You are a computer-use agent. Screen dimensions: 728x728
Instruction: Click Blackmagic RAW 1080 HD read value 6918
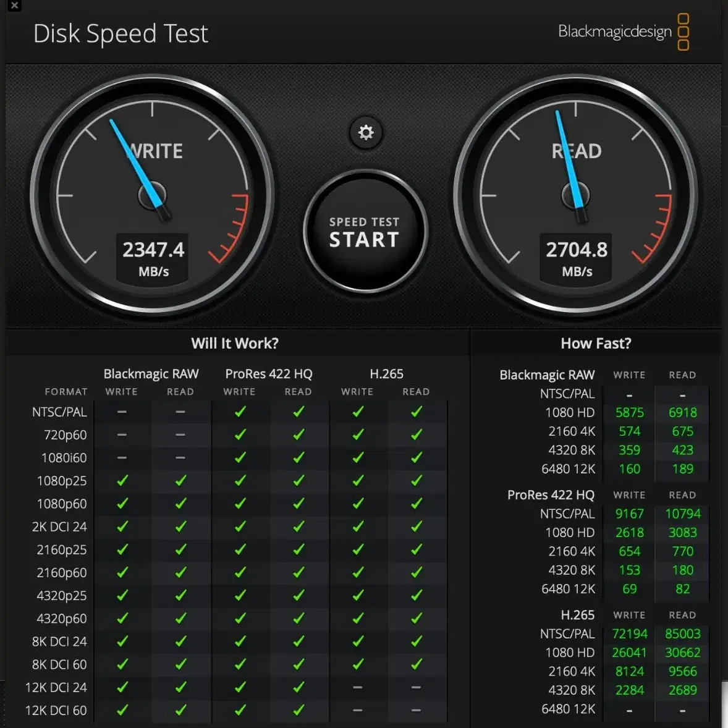682,413
